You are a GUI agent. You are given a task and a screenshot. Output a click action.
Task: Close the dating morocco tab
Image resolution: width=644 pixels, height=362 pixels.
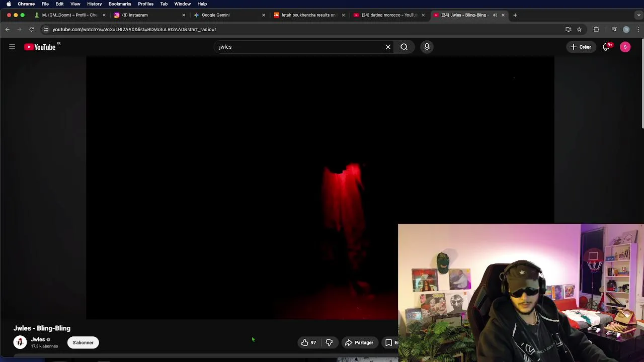[x=423, y=15]
